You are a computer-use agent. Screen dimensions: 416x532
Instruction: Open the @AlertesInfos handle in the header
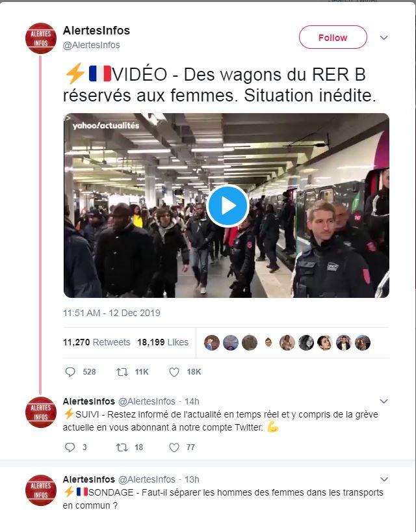click(92, 45)
